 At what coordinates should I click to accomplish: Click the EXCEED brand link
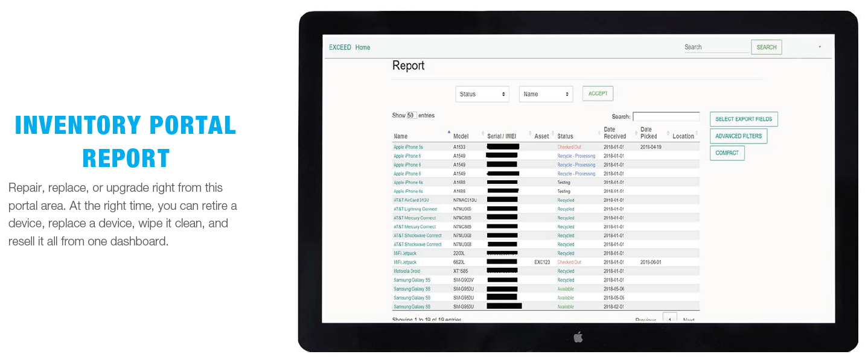pyautogui.click(x=340, y=47)
